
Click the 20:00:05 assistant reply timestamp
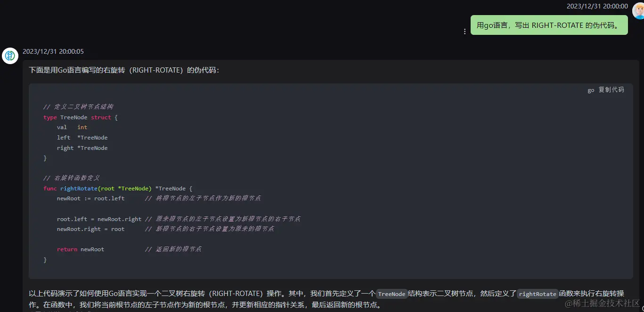(53, 51)
